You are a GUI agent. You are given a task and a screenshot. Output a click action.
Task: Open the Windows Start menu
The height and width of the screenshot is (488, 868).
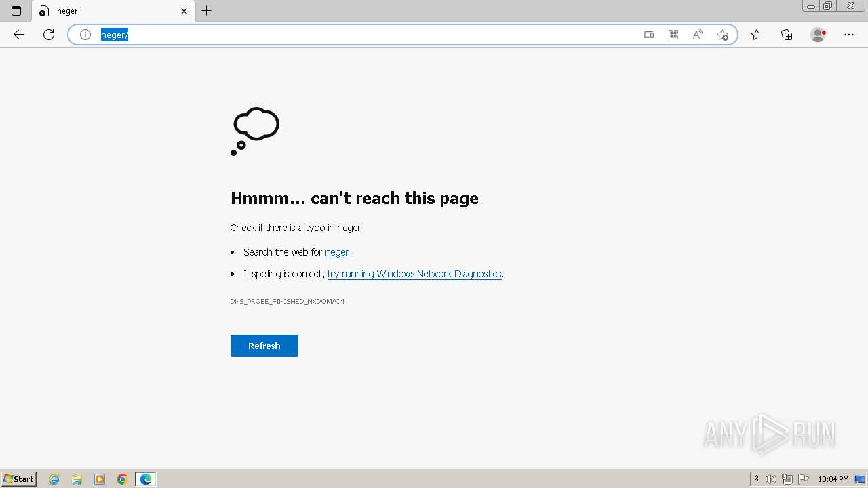click(18, 479)
